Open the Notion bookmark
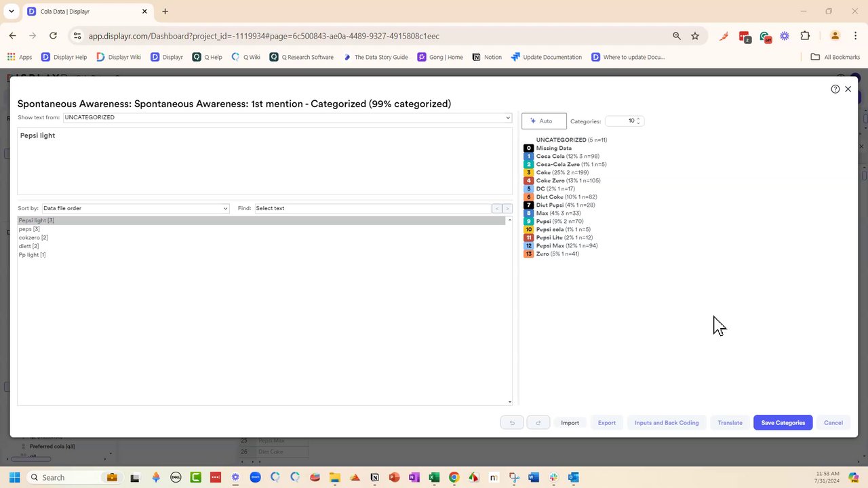The width and height of the screenshot is (868, 488). coord(487,57)
